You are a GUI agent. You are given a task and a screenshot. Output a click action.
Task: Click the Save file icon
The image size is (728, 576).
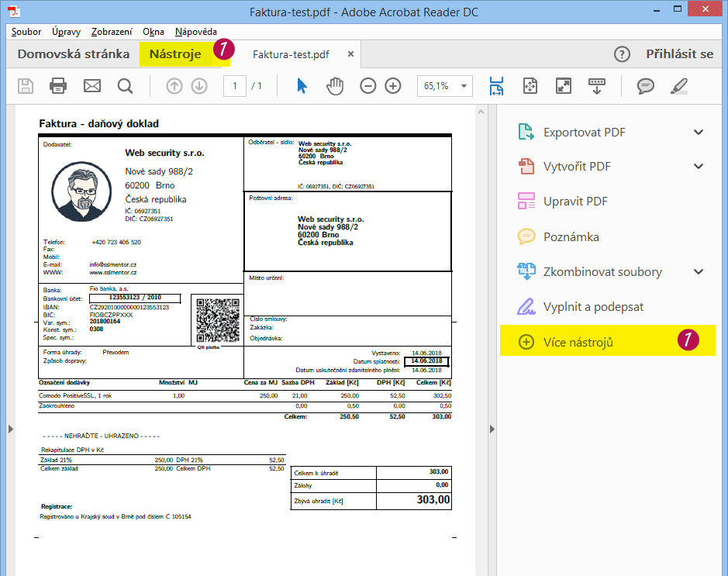26,86
